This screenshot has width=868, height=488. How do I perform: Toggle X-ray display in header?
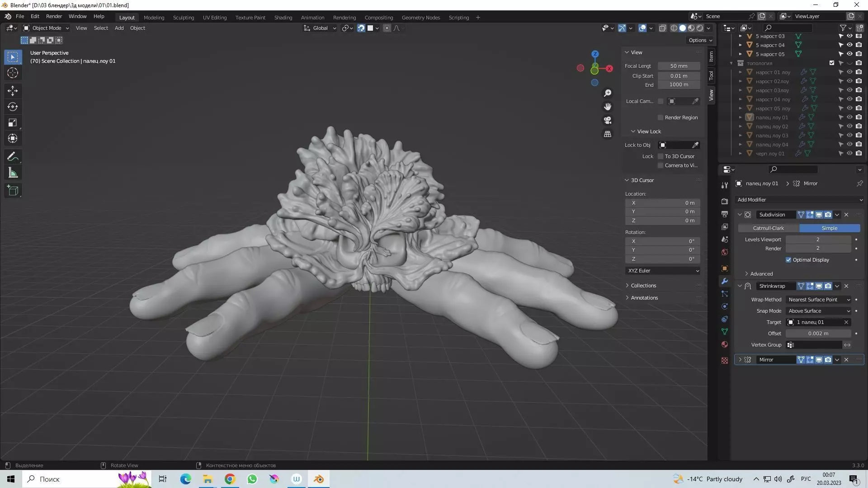point(662,28)
